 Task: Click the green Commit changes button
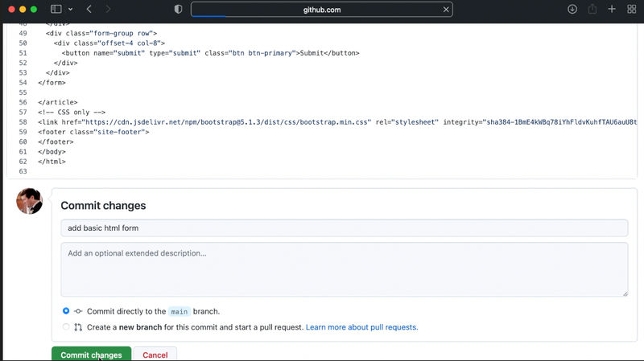91,355
